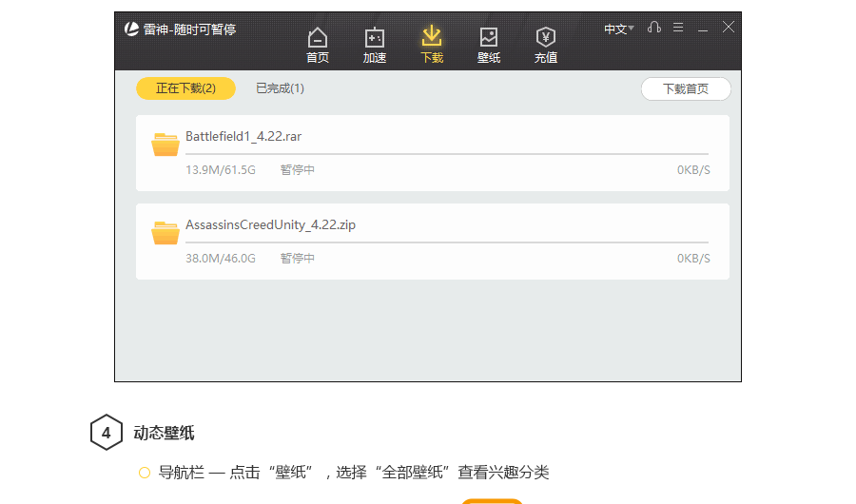856x504 pixels.
Task: Click 0KB/S speed for AssassinsCreedUnity
Action: 693,259
